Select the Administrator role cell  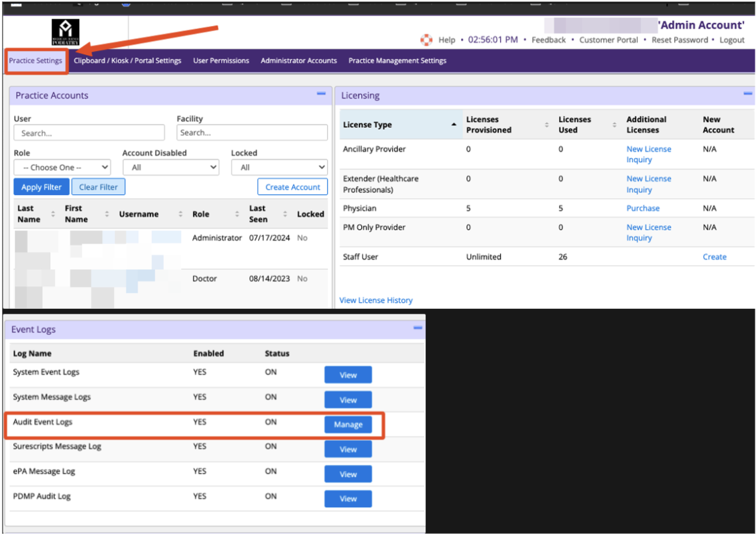pos(217,238)
